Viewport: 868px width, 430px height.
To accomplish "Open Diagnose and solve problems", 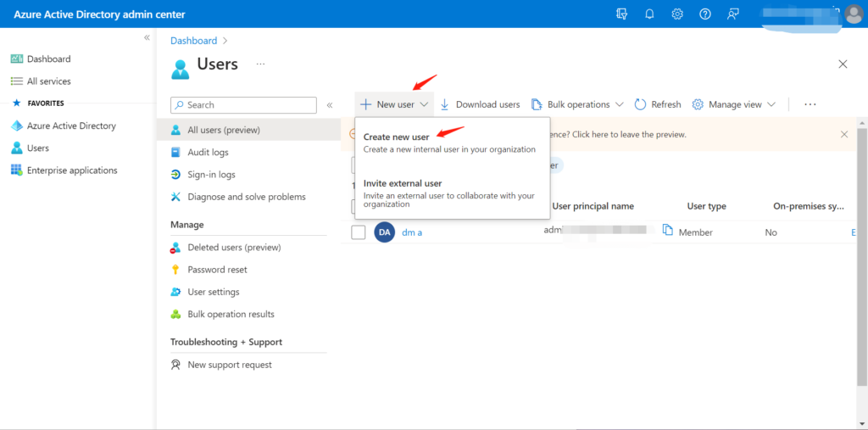I will [x=248, y=197].
